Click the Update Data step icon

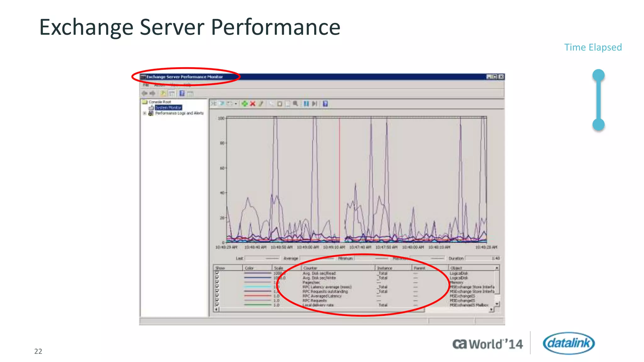click(x=314, y=103)
